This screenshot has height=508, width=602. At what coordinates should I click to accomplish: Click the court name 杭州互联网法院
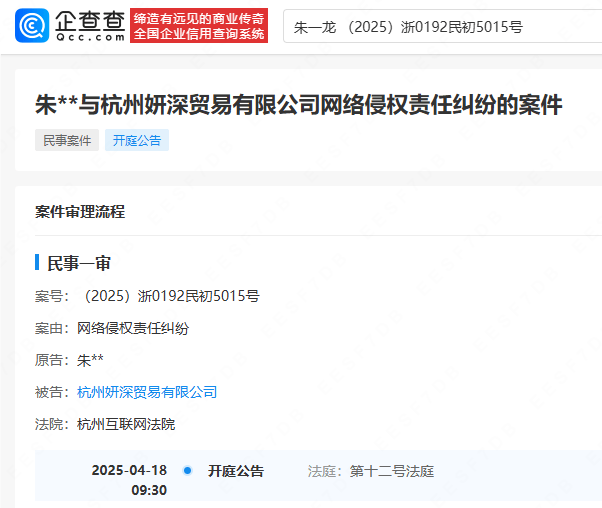(126, 424)
